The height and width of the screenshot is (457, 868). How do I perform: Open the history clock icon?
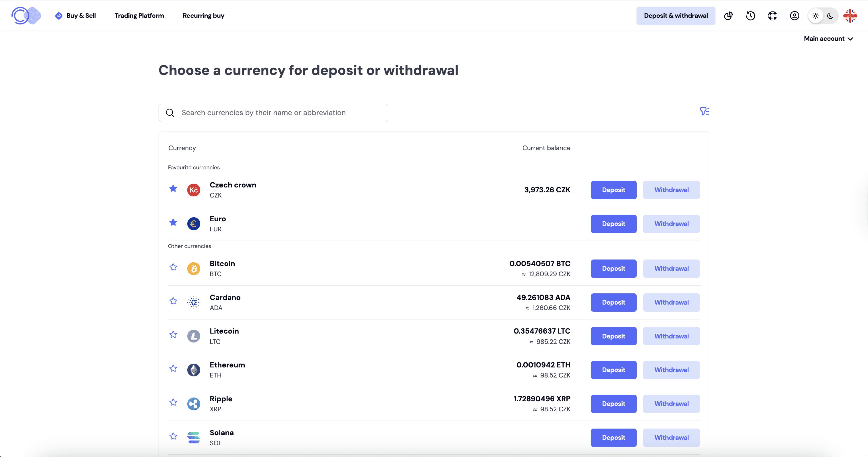click(751, 16)
